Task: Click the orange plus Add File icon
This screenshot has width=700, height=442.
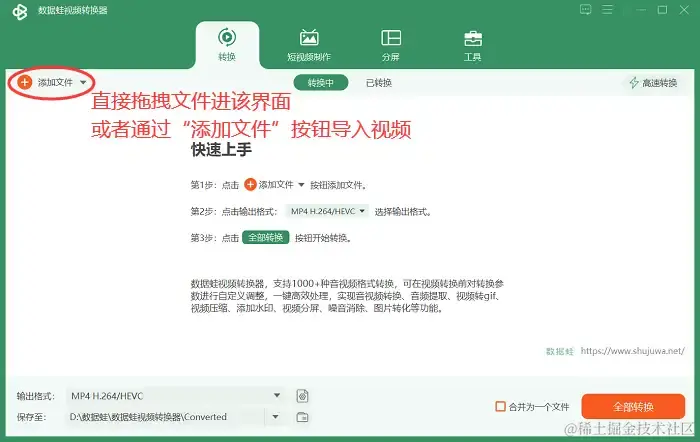Action: 25,82
